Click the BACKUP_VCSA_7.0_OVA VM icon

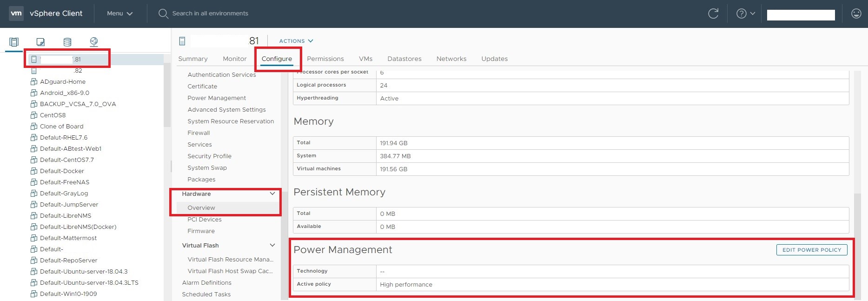click(x=34, y=104)
